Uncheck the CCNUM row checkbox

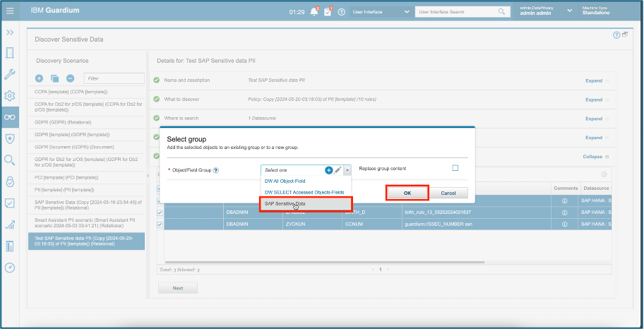(160, 225)
